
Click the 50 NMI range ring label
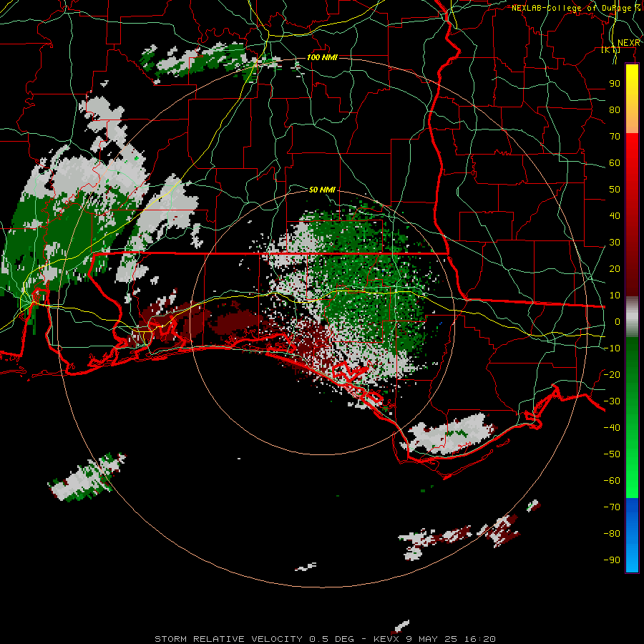tap(322, 190)
